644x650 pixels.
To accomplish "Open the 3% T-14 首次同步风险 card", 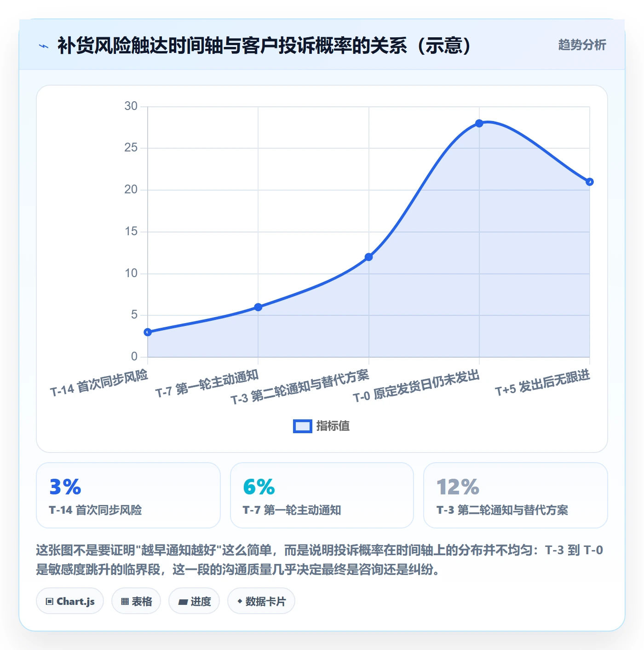I will 128,495.
